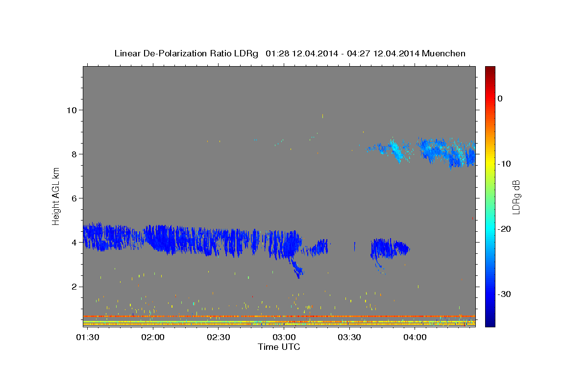Click the 02:30 time tick label
Viewport: 588px width, 392px height.
coord(219,338)
